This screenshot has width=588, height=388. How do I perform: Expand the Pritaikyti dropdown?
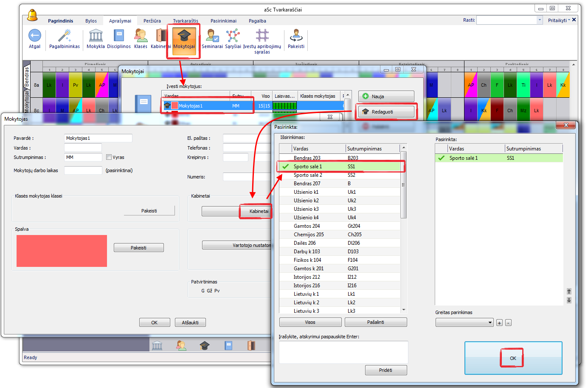[x=559, y=20]
